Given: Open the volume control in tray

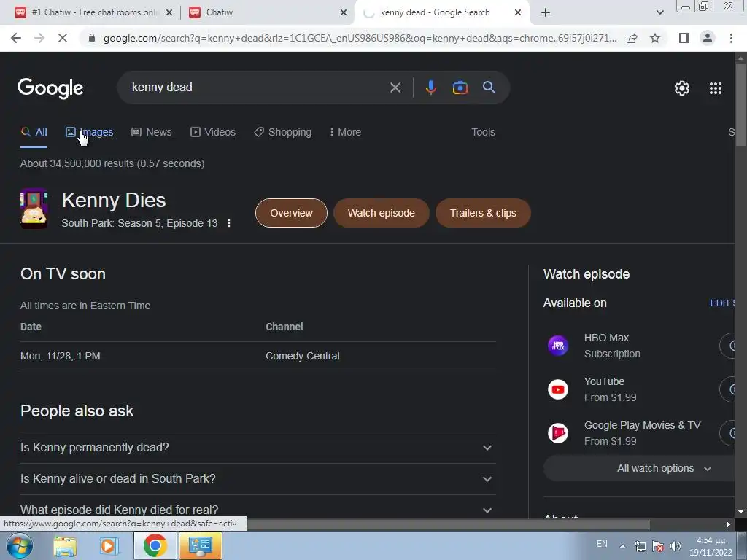Looking at the screenshot, I should coord(675,546).
